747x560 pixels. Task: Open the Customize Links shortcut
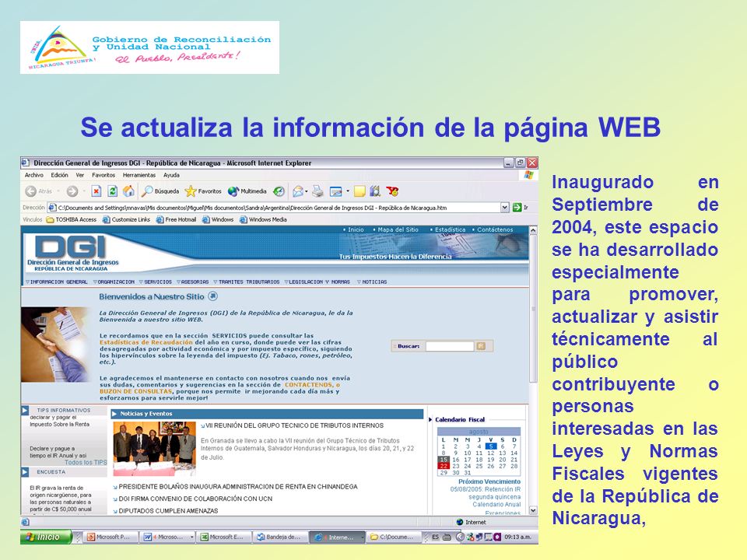126,219
